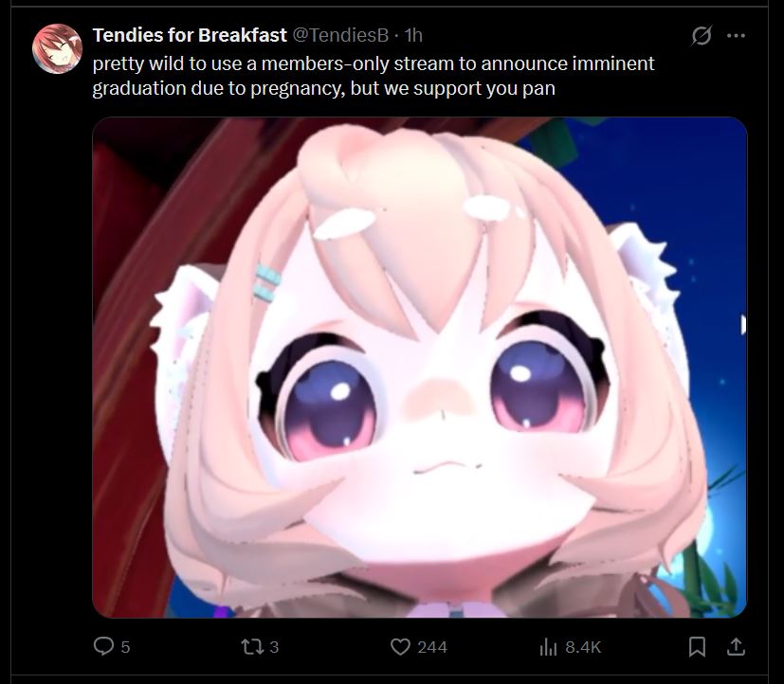This screenshot has width=784, height=684.
Task: Click the Grok explain-post icon
Action: (701, 35)
